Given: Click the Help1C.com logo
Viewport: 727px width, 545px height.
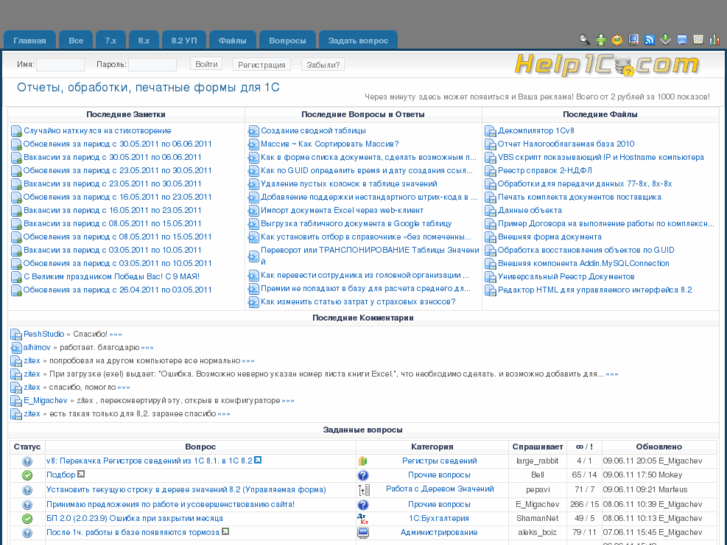Looking at the screenshot, I should coord(606,65).
